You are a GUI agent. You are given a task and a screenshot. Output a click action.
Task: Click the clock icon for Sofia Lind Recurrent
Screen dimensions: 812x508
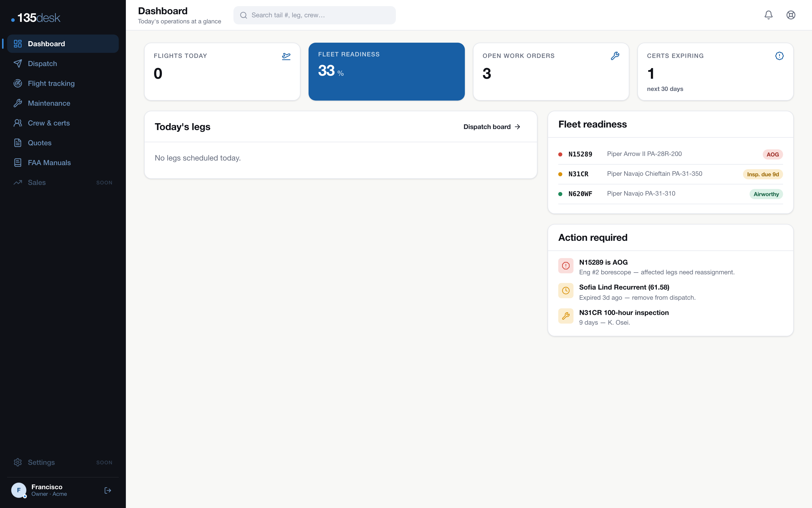566,291
